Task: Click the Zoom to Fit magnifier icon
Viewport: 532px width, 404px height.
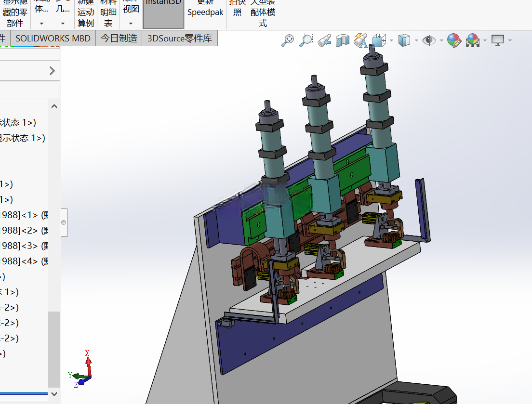Action: 288,40
